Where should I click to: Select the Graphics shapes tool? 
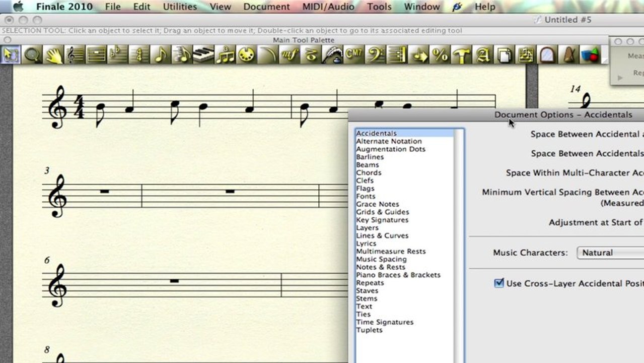(590, 54)
